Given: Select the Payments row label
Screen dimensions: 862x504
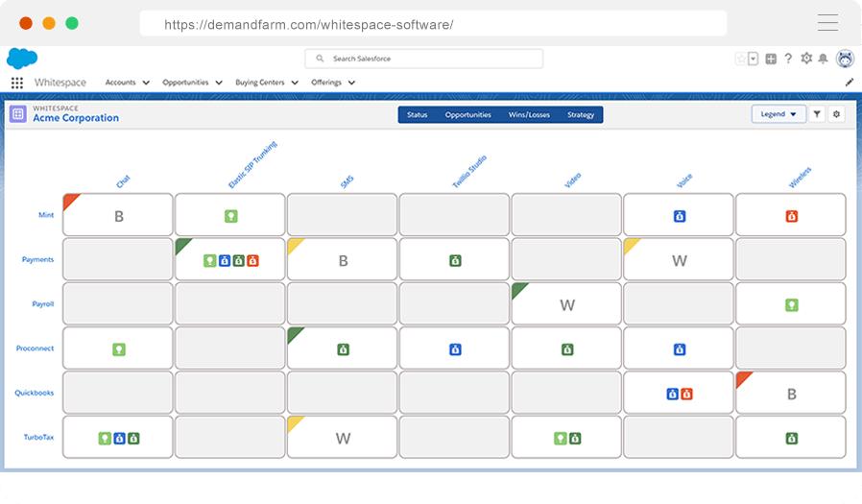Looking at the screenshot, I should click(x=38, y=259).
